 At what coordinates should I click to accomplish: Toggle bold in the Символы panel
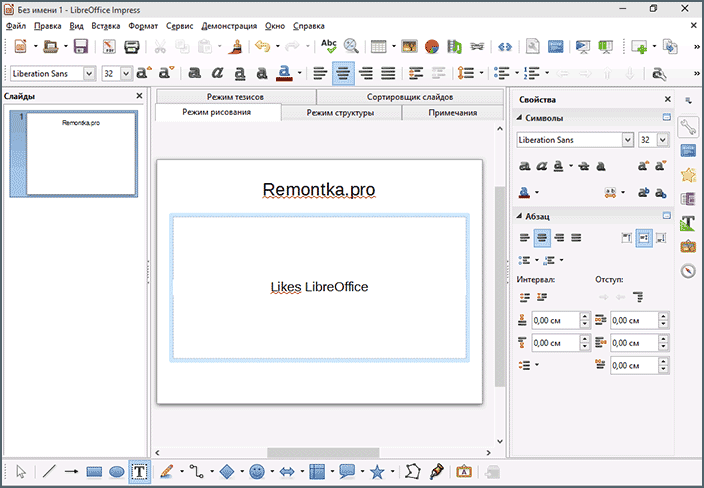point(524,166)
